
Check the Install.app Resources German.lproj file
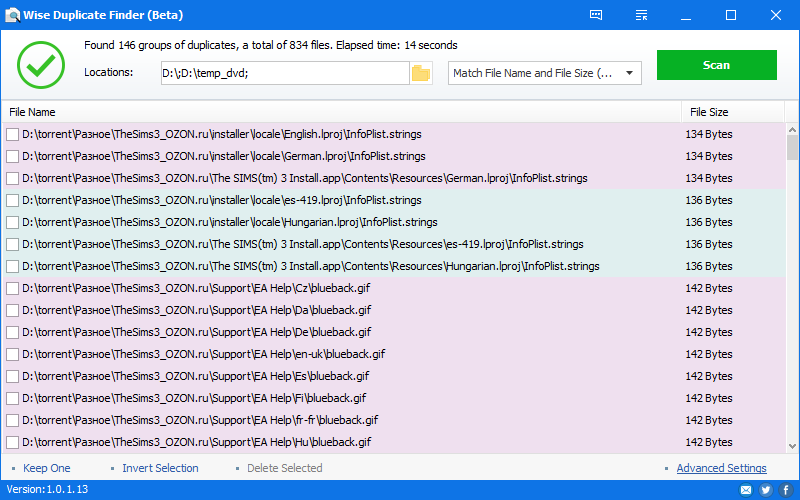click(12, 178)
